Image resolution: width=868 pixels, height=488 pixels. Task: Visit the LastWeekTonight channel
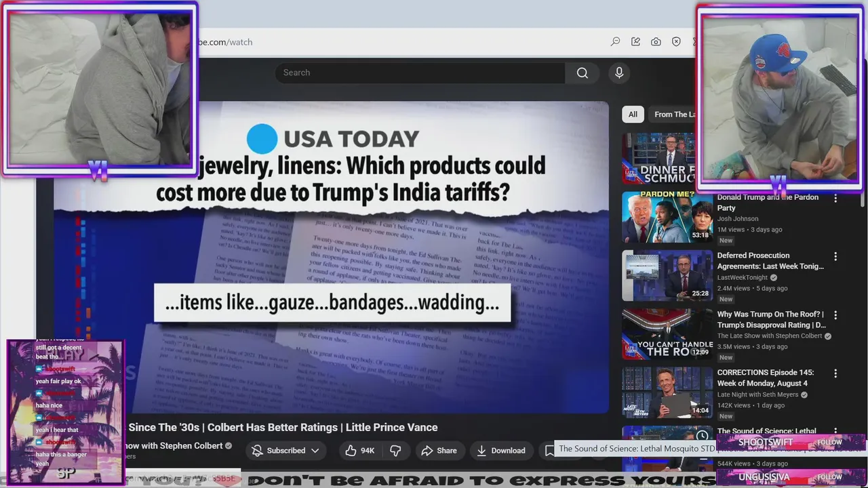pyautogui.click(x=743, y=277)
